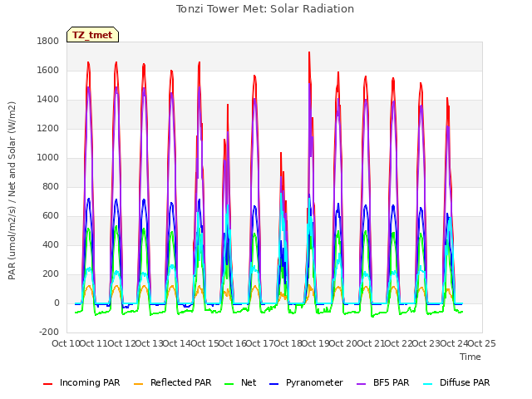Click the y-axis tick label 1600

pyautogui.click(x=48, y=71)
